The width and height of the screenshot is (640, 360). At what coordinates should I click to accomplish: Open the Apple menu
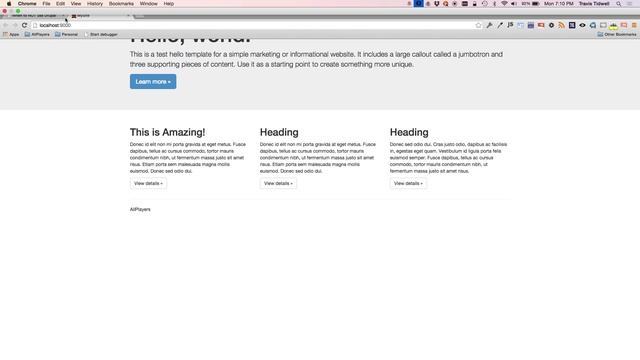[x=9, y=4]
